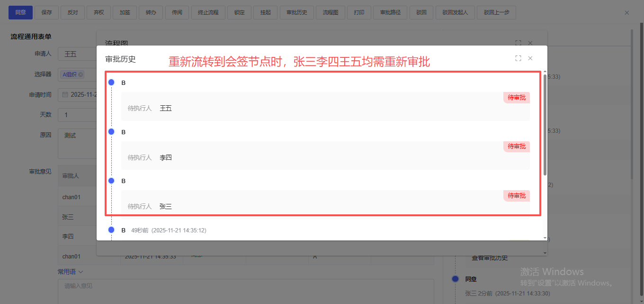Click the 同意 button in toolbar
644x304 pixels.
pyautogui.click(x=20, y=13)
